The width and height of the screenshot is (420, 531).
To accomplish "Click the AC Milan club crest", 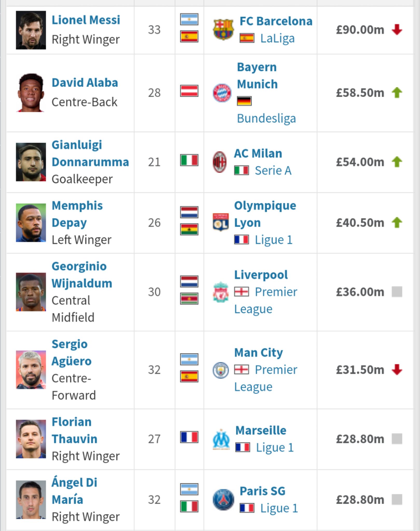I will click(x=220, y=162).
